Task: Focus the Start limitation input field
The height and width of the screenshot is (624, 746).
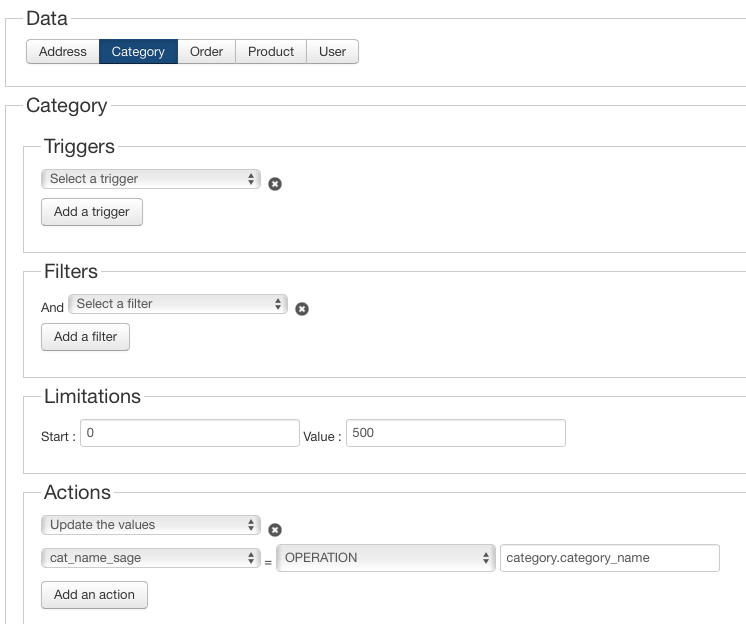Action: click(x=190, y=433)
